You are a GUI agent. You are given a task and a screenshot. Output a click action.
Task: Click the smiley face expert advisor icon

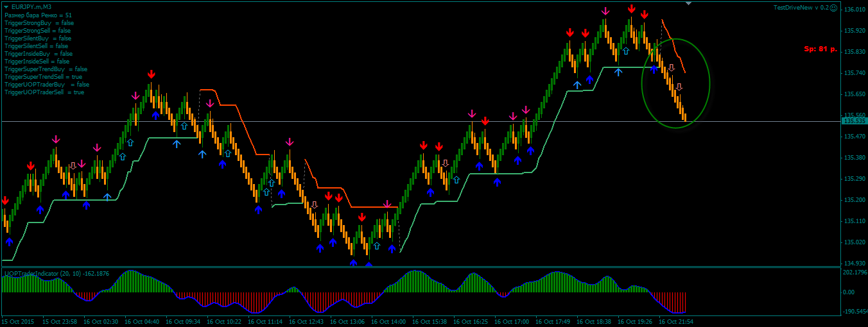point(833,8)
